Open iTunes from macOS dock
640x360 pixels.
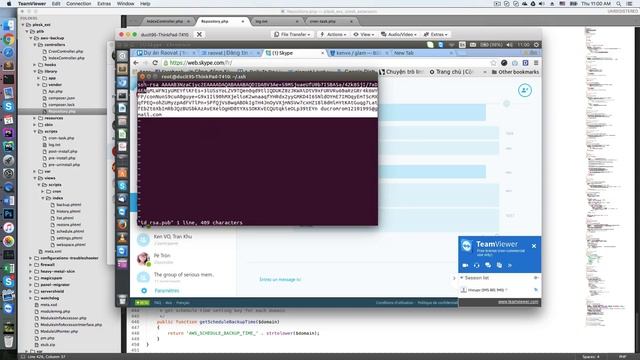point(9,227)
